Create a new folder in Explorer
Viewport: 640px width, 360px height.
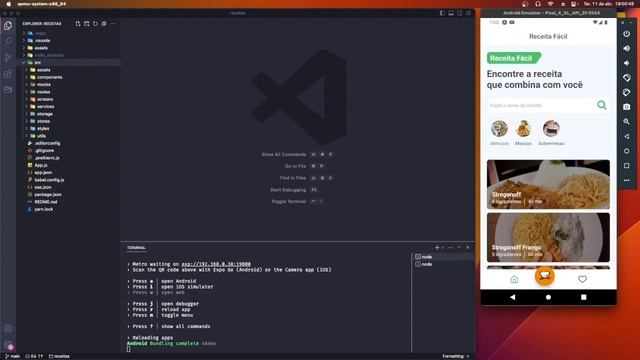click(x=87, y=24)
